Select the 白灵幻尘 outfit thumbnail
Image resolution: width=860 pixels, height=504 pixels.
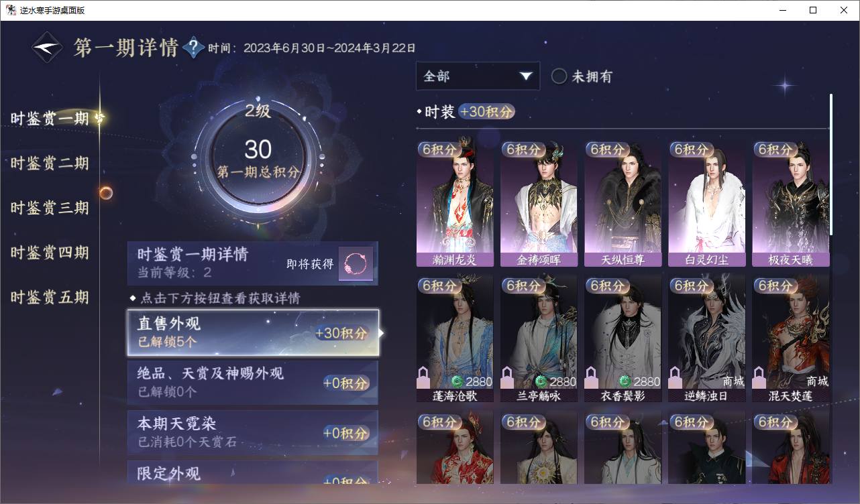706,204
